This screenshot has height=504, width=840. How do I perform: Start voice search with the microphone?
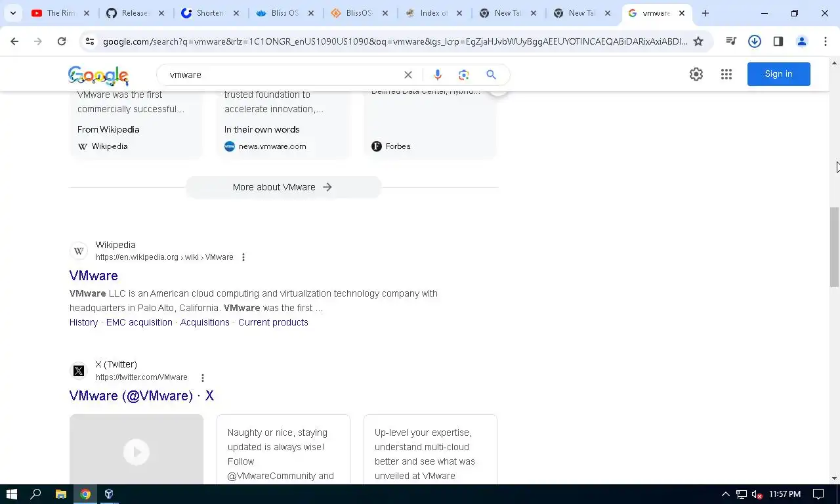point(438,75)
